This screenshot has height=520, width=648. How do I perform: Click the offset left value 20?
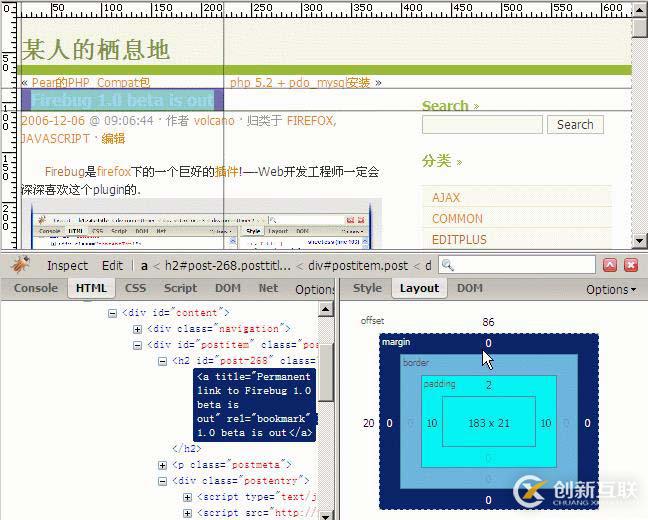(369, 423)
